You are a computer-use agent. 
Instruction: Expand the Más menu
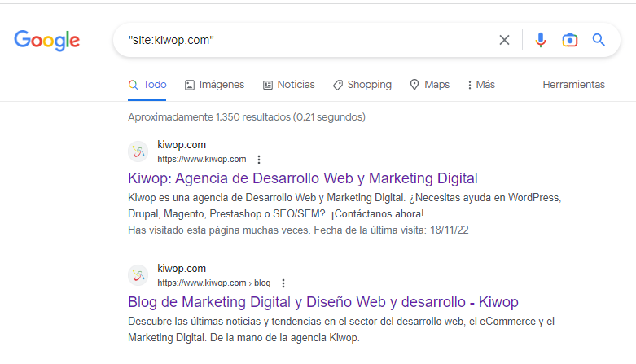click(481, 85)
